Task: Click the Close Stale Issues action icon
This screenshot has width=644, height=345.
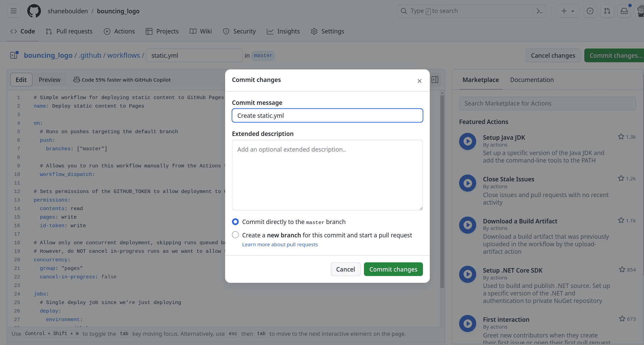Action: coord(468,183)
